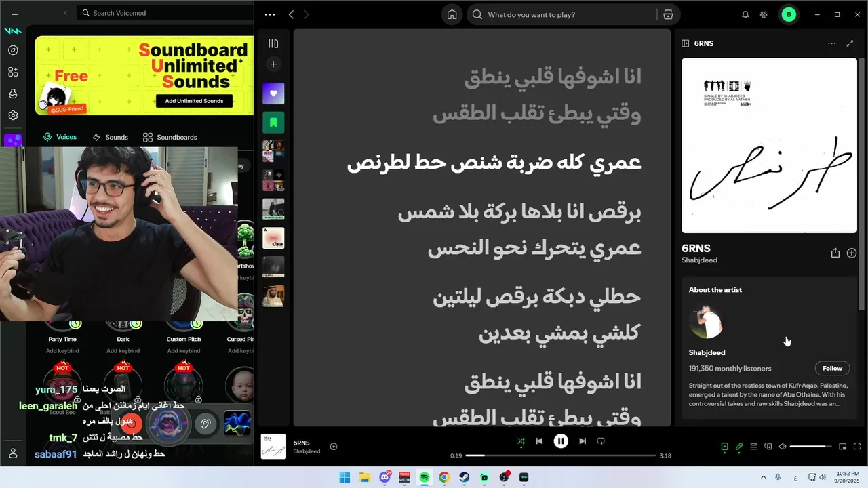Viewport: 868px width, 488px height.
Task: Skip to next track
Action: click(x=582, y=441)
